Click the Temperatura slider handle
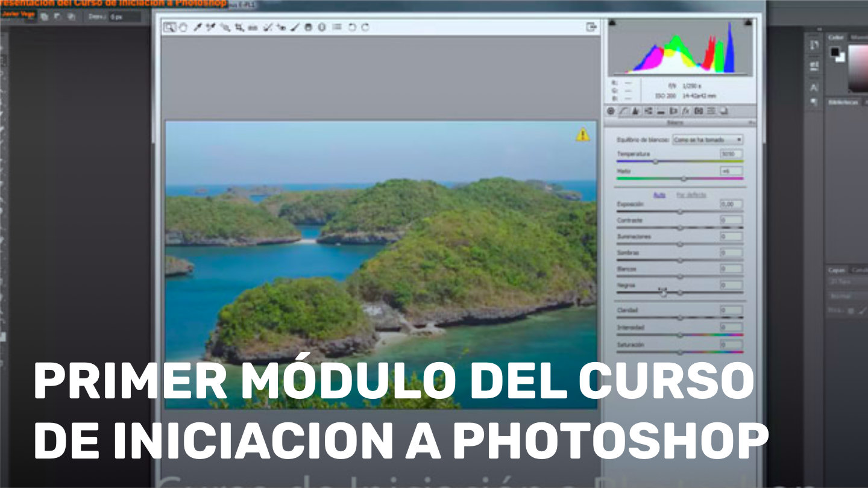This screenshot has height=488, width=868. [655, 161]
